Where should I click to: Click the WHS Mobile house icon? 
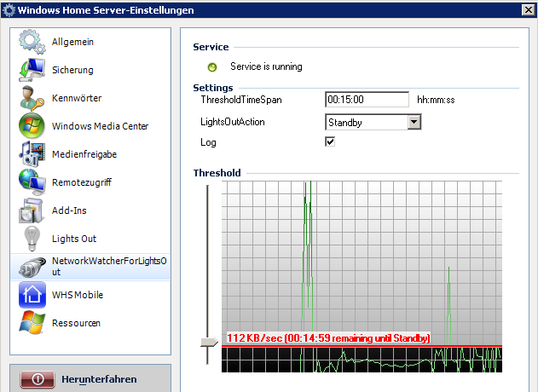[x=32, y=295]
